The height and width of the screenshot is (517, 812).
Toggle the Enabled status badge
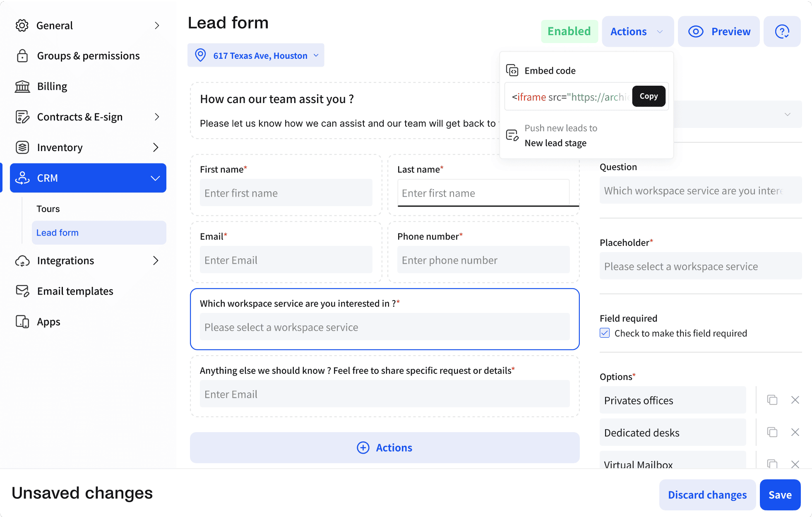[x=569, y=31]
